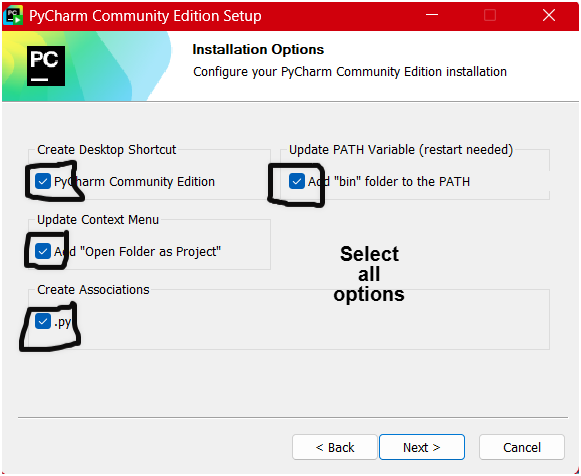The width and height of the screenshot is (581, 476).
Task: Toggle the Add "bin" folder to PATH checkbox
Action: click(296, 182)
